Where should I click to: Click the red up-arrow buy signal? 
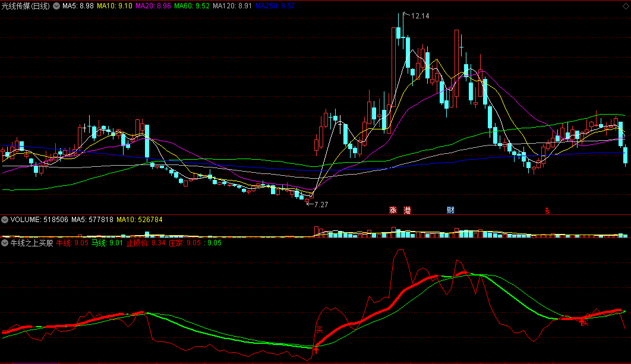coord(316,350)
